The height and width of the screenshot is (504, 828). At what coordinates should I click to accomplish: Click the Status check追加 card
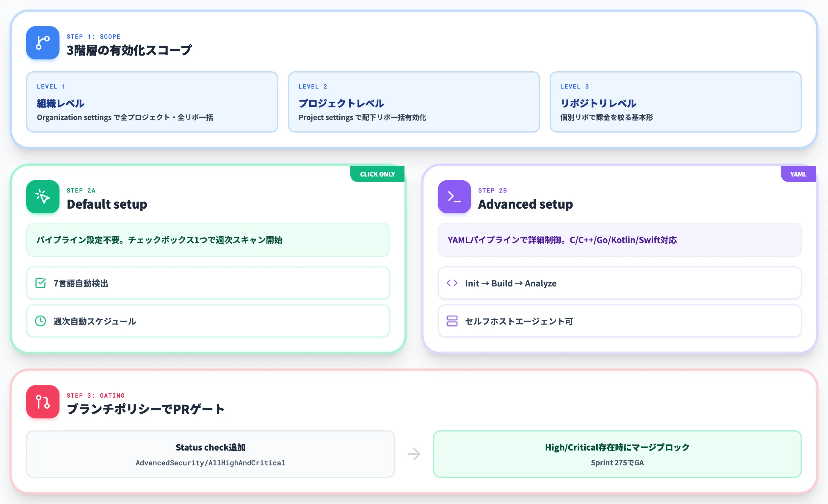(210, 454)
